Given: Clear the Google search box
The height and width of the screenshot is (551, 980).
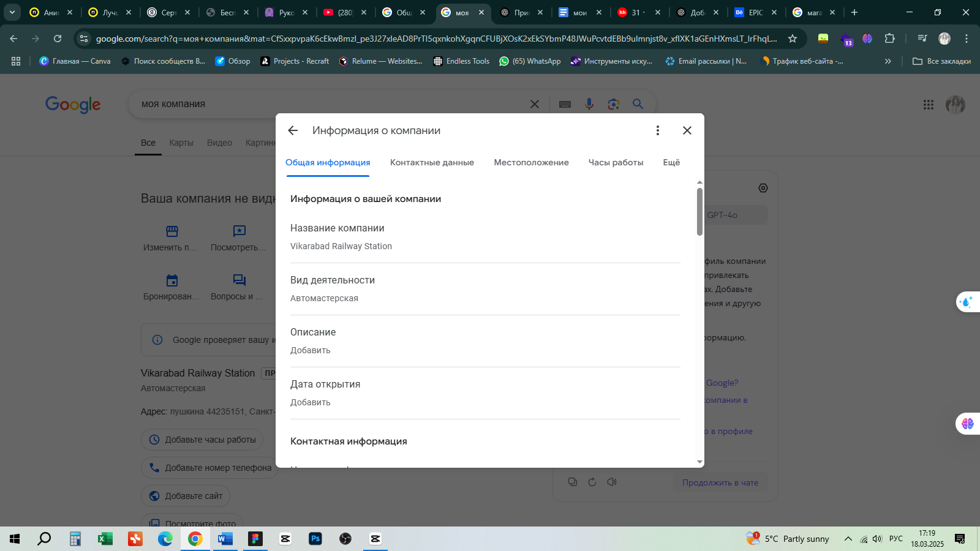Looking at the screenshot, I should pos(535,104).
